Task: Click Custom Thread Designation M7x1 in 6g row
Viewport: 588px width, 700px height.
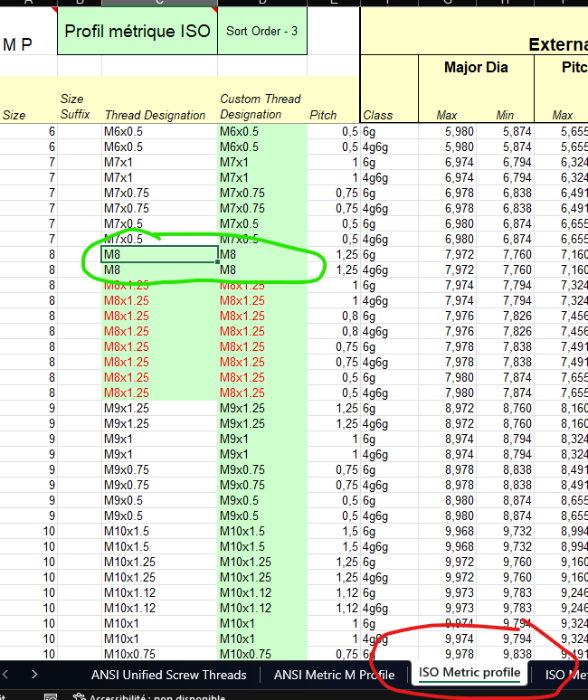Action: (262, 162)
